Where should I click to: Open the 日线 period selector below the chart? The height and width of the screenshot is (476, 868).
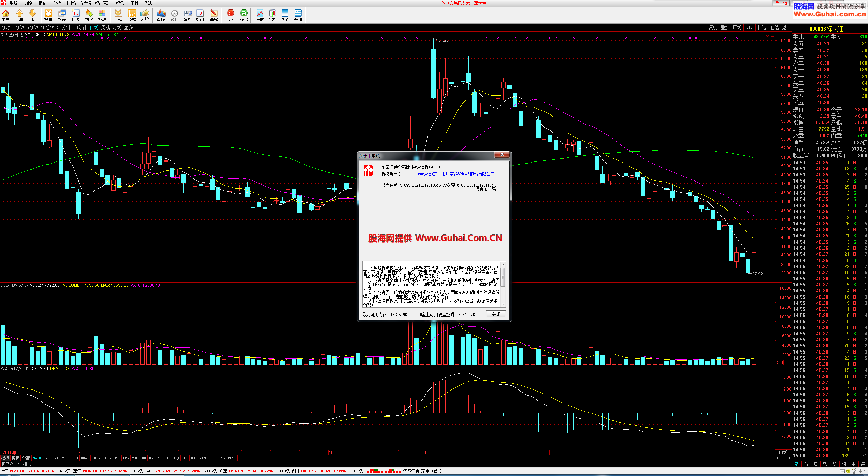pos(783,452)
